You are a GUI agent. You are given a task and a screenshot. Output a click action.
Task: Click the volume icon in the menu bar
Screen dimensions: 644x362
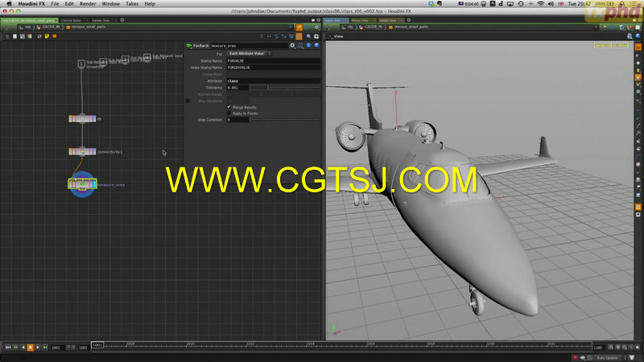551,4
